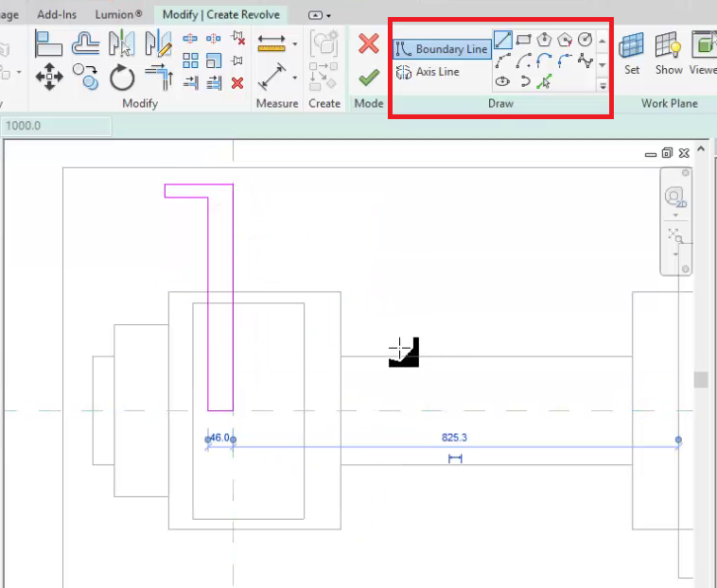
Task: Open the 2D steering wheel
Action: tap(675, 197)
